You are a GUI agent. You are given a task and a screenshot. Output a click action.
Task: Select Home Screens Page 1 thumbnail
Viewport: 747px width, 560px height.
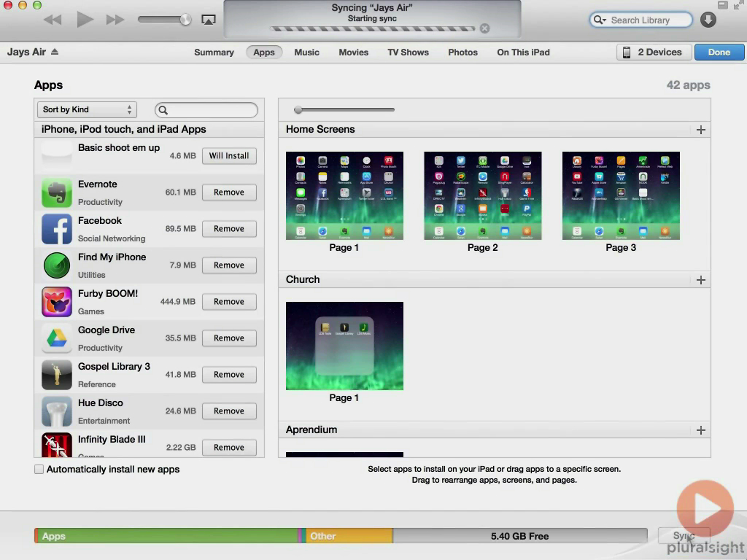[344, 195]
